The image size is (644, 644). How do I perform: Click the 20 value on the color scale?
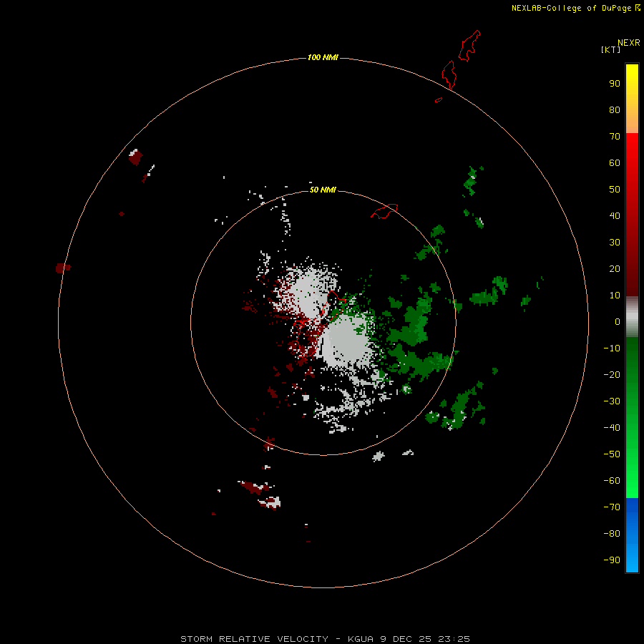click(x=615, y=269)
